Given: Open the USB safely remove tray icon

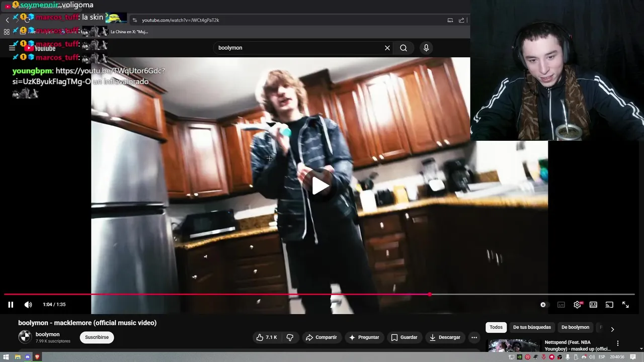Looking at the screenshot, I should coord(576,357).
